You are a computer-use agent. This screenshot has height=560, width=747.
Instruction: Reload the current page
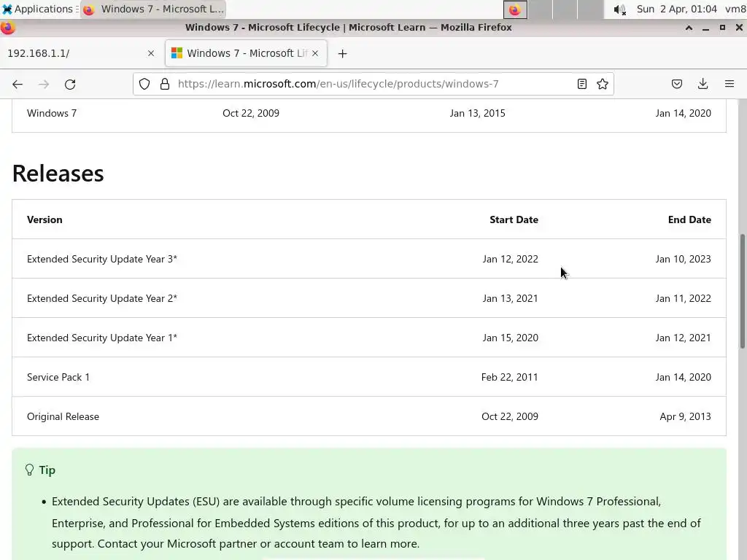click(x=70, y=85)
